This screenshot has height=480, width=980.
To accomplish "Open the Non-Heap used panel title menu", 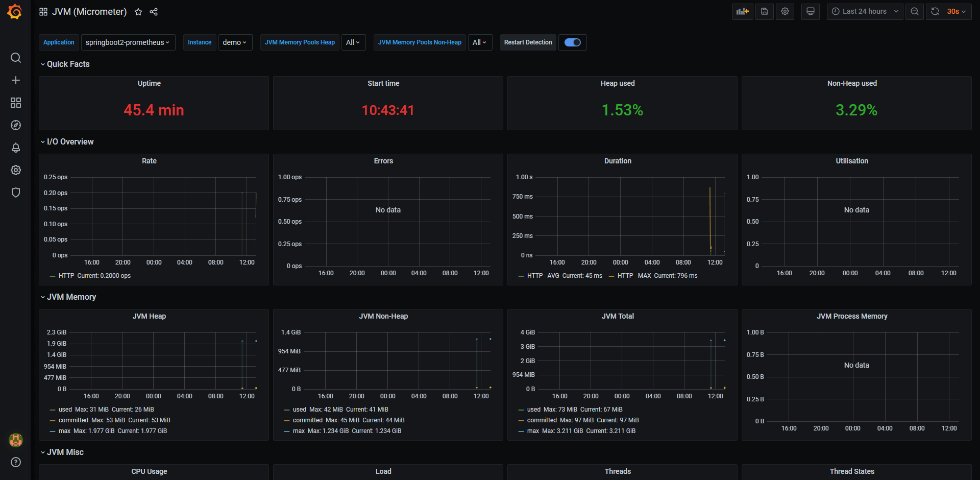I will pos(852,83).
